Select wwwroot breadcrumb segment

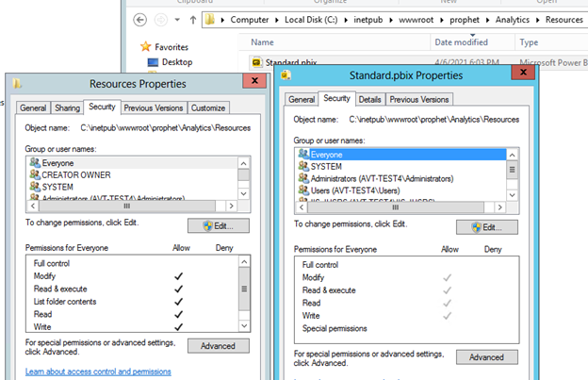[416, 20]
